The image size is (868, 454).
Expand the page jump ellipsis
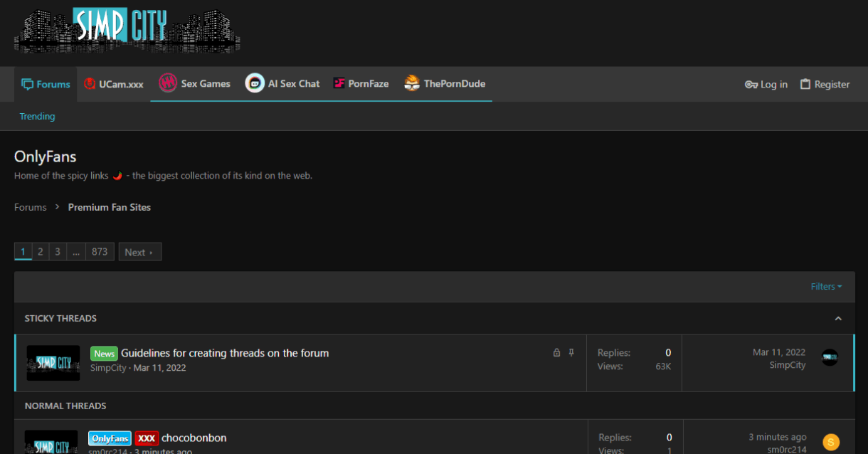(x=76, y=252)
